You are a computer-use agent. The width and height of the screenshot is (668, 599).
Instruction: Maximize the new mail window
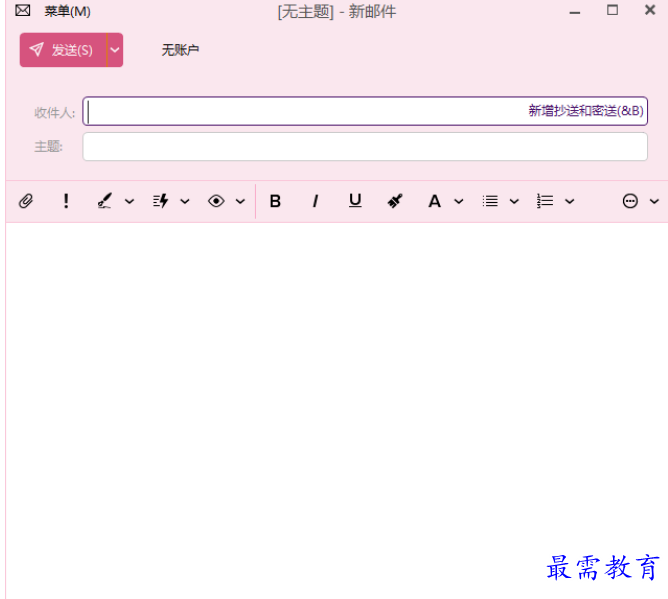click(613, 10)
